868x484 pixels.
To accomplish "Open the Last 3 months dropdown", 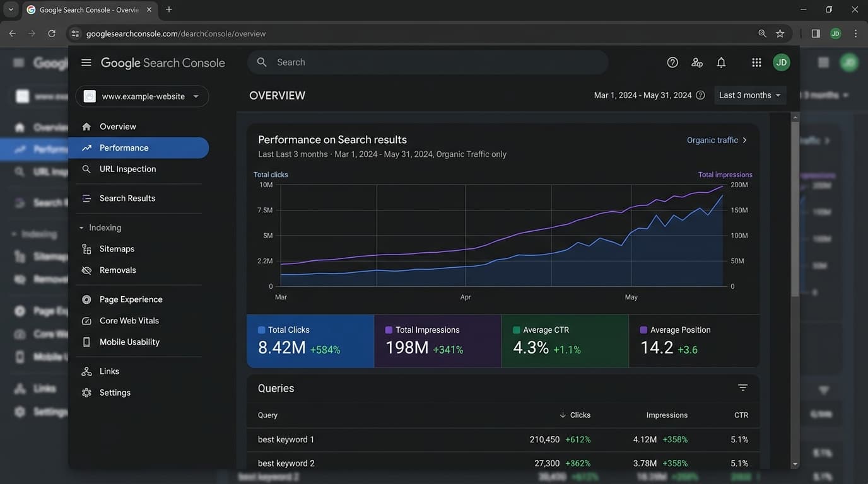I will point(750,95).
